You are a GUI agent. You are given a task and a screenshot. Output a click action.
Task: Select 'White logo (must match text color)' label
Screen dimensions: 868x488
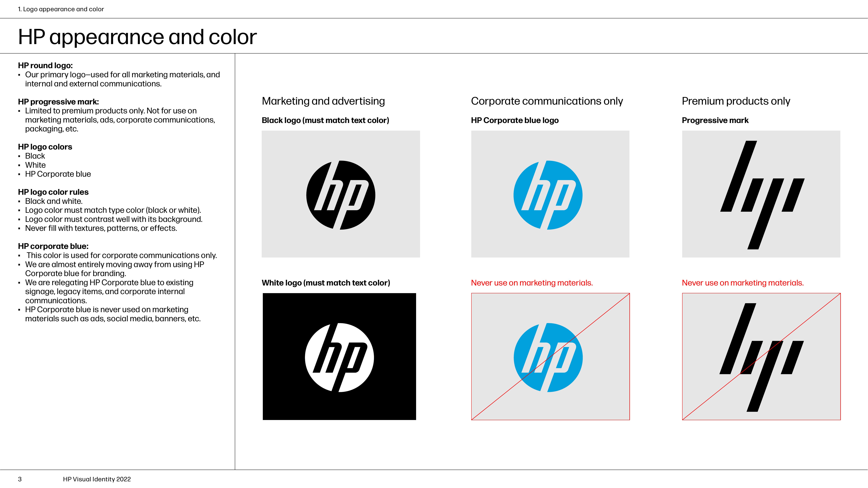click(326, 283)
